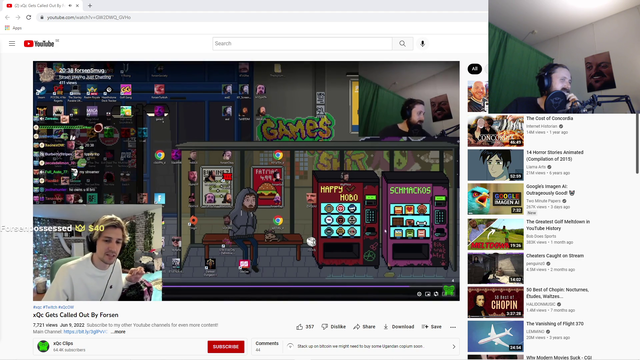This screenshot has width=640, height=360.
Task: Select the All filter chip
Action: click(x=475, y=69)
